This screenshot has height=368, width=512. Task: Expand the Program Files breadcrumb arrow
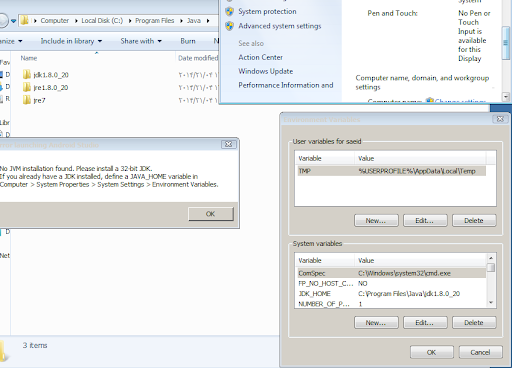coord(182,21)
